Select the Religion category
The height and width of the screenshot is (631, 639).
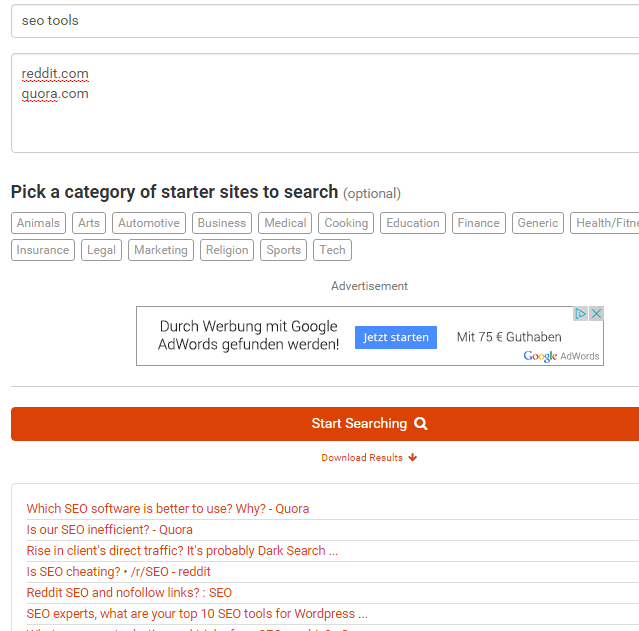click(227, 250)
